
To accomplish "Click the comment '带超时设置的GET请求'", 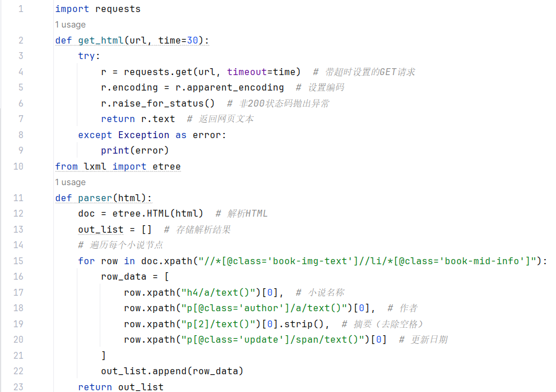I will (364, 72).
